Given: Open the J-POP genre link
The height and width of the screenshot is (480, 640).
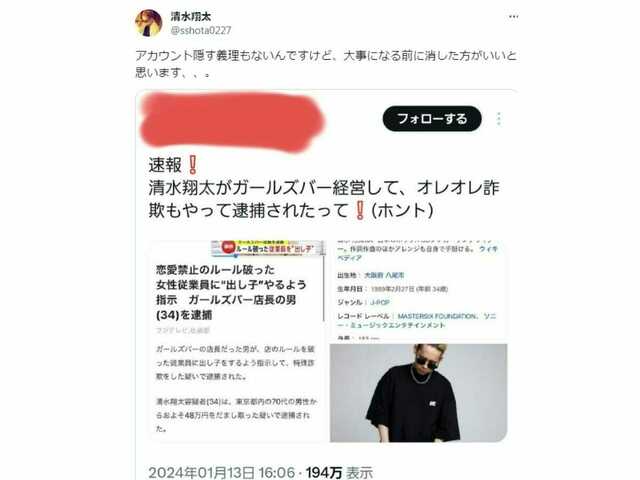Looking at the screenshot, I should 380,302.
